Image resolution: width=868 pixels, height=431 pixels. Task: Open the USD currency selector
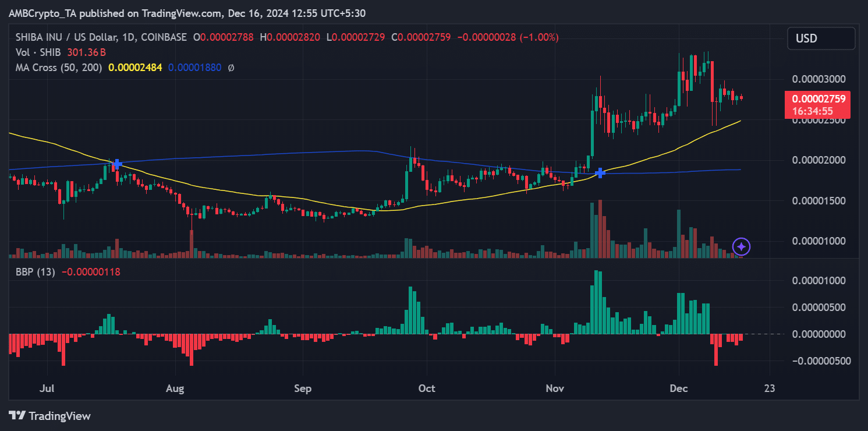click(821, 38)
